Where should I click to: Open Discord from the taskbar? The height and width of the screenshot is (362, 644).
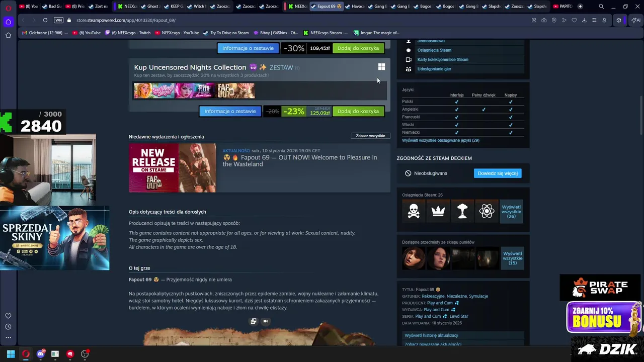click(41, 354)
